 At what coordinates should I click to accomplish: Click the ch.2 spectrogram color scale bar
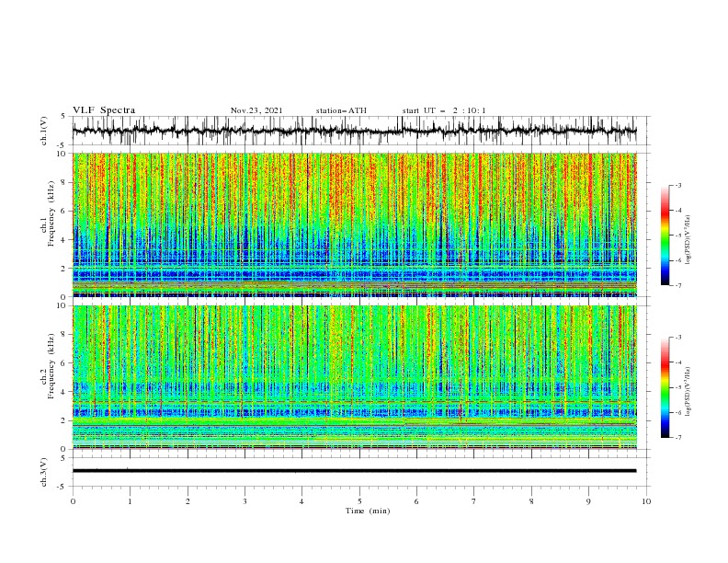point(665,387)
